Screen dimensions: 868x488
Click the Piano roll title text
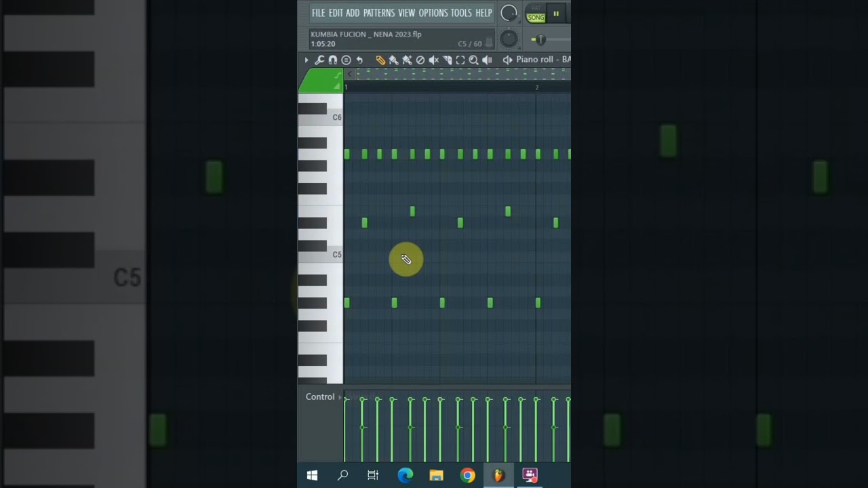pos(543,60)
